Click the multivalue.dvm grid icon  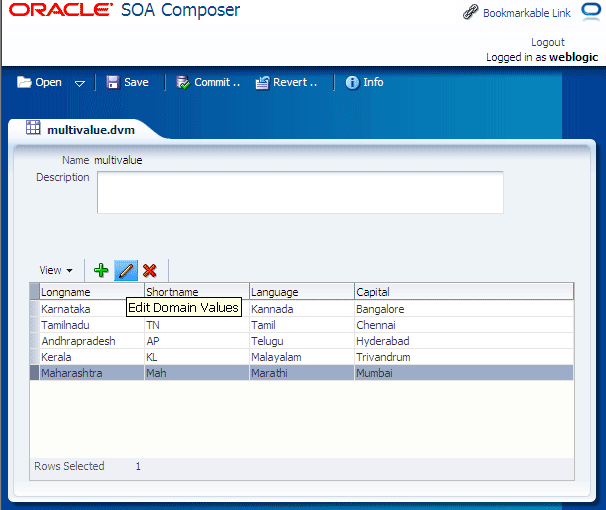pyautogui.click(x=33, y=127)
